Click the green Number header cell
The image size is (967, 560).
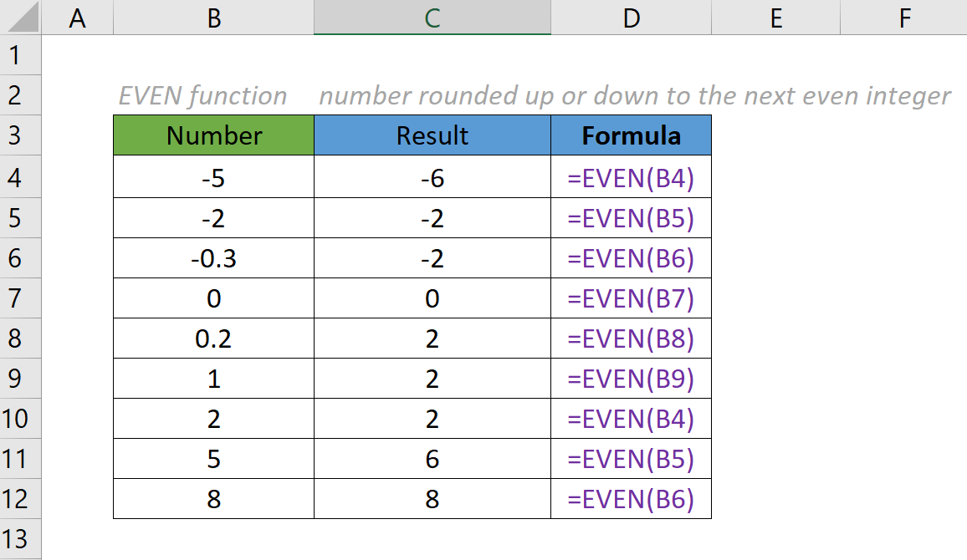[212, 135]
